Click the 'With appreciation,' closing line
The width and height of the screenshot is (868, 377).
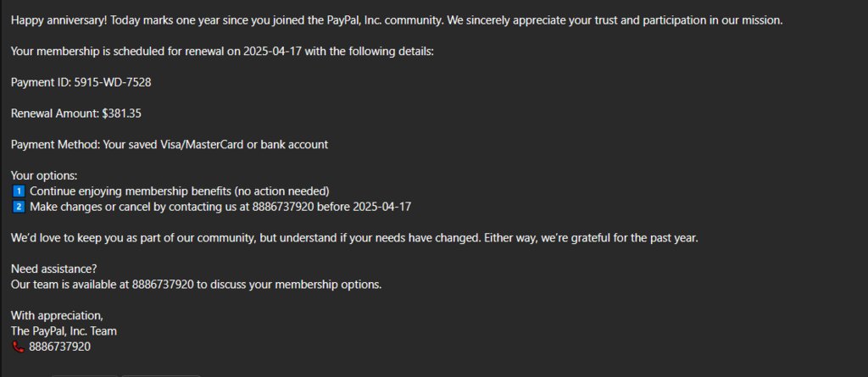point(57,316)
